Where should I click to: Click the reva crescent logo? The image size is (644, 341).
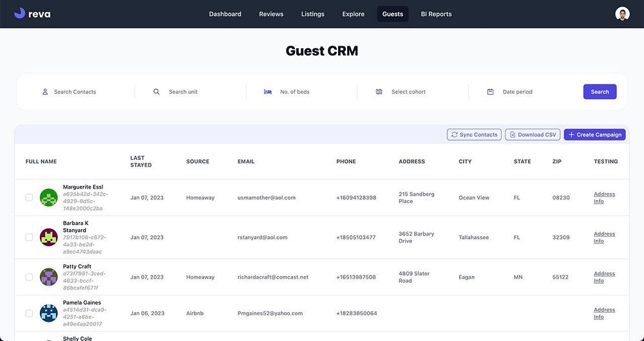(x=20, y=13)
